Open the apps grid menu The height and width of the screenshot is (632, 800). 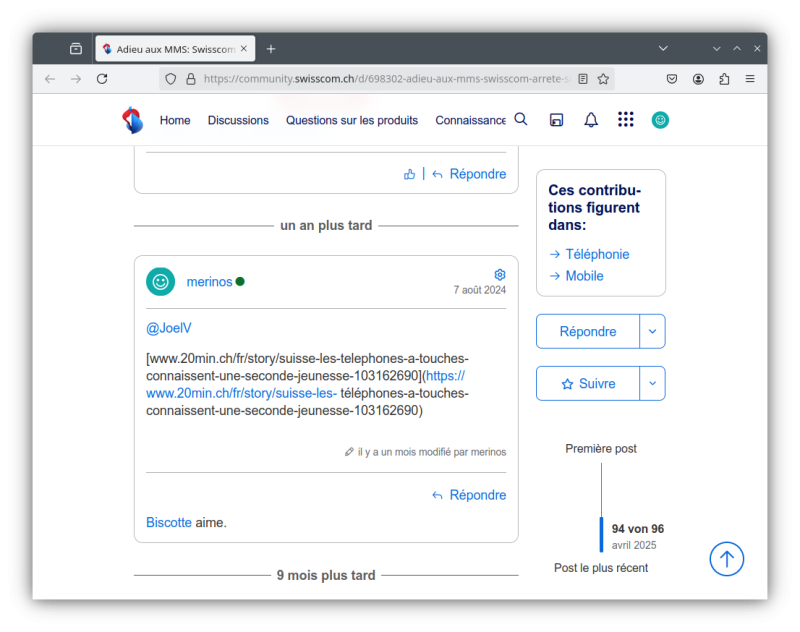[626, 119]
